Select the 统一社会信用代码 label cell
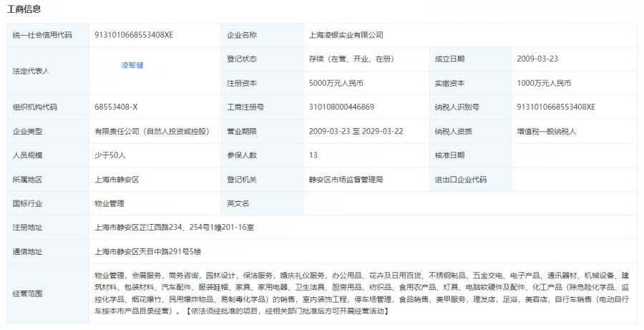Viewport: 644px width, 330px height. [x=48, y=35]
